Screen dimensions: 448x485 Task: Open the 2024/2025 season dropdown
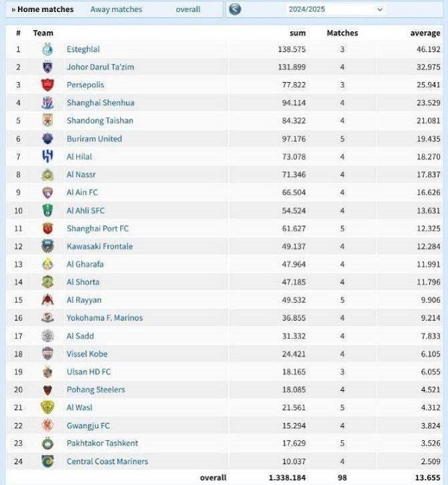[x=335, y=10]
